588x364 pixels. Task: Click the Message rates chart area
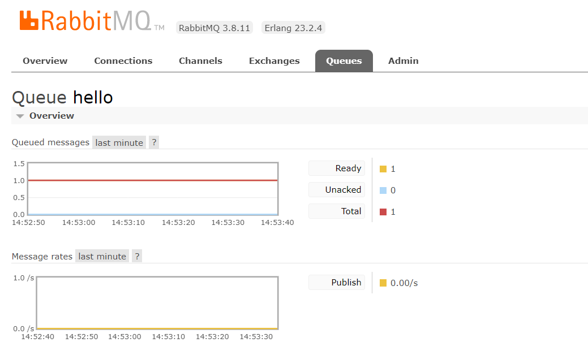pyautogui.click(x=157, y=303)
